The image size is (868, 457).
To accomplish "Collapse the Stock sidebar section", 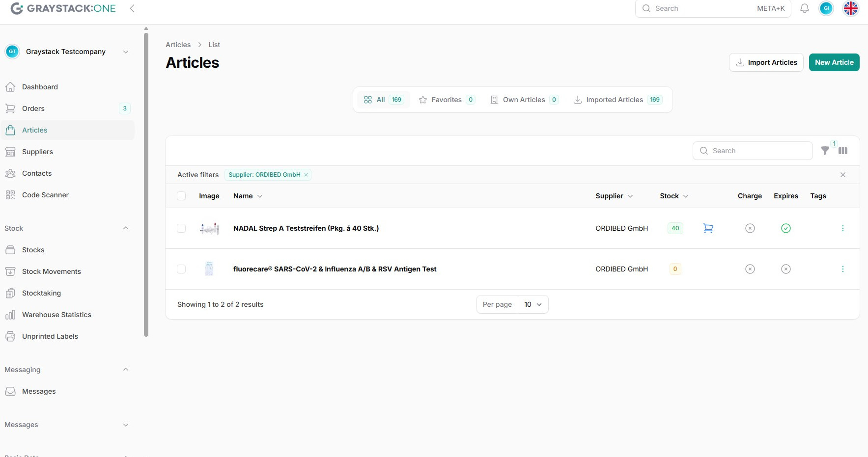I will pos(125,228).
